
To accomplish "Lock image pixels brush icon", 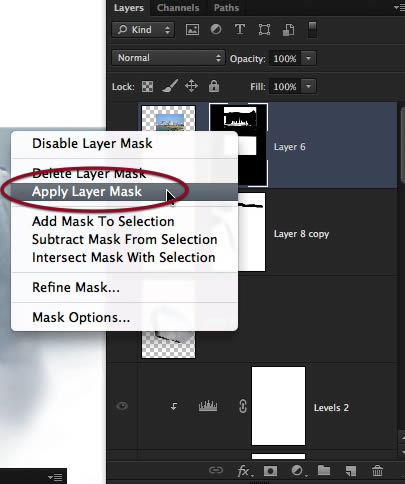I will pos(170,86).
